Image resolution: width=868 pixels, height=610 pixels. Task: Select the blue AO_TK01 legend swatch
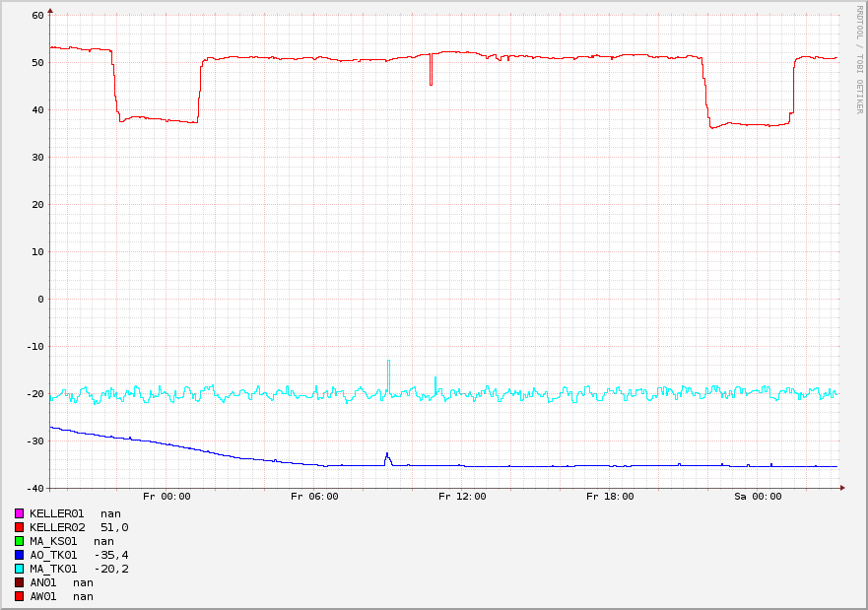19,555
